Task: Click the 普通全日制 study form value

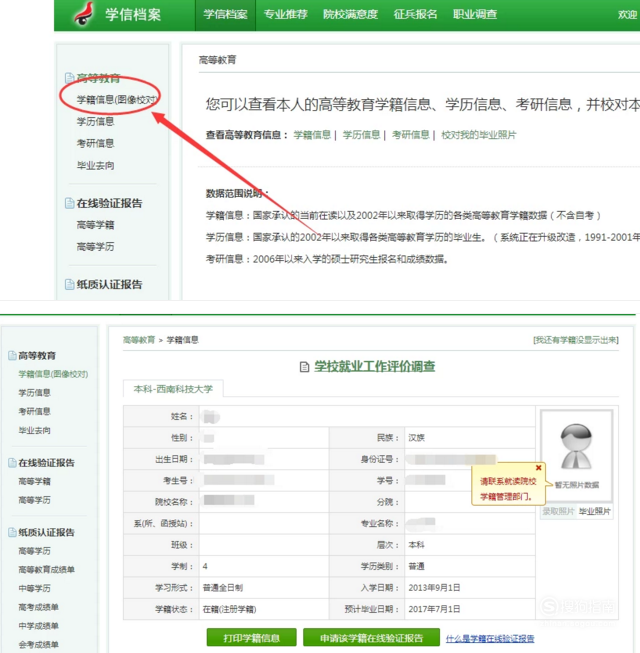Action: tap(223, 588)
